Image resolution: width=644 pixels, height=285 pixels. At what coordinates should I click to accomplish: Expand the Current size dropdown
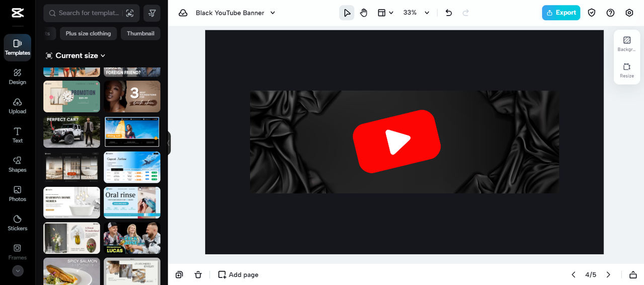75,55
